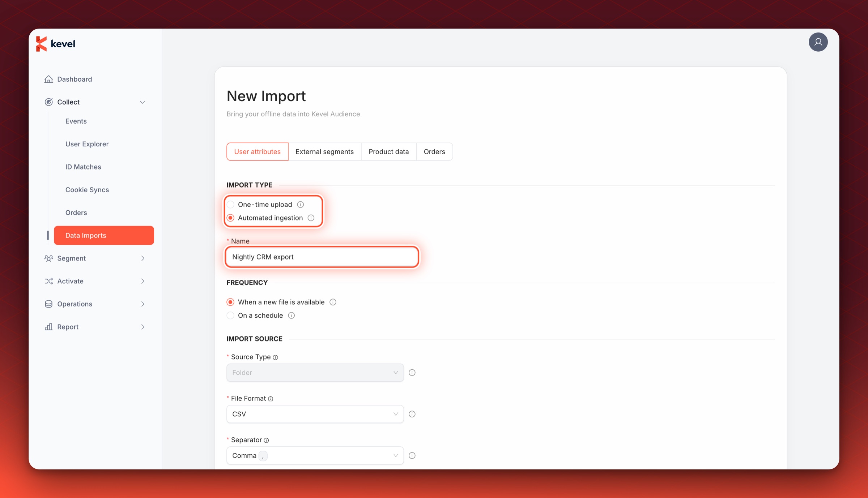Click the Segment people icon
The width and height of the screenshot is (868, 498).
[48, 258]
